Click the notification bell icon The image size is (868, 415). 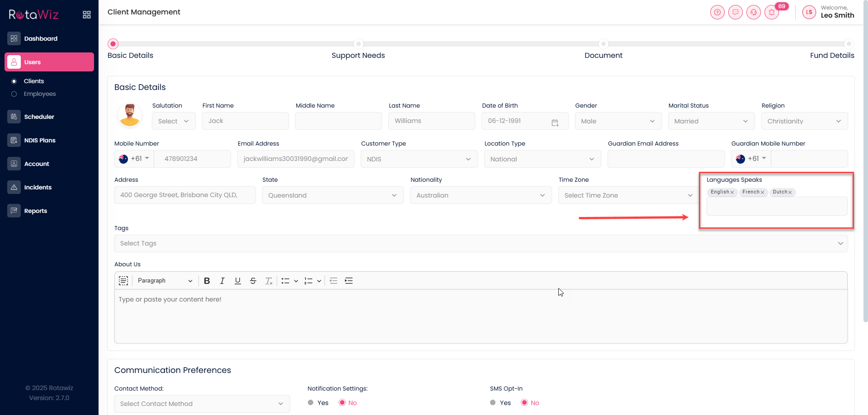[x=771, y=12]
